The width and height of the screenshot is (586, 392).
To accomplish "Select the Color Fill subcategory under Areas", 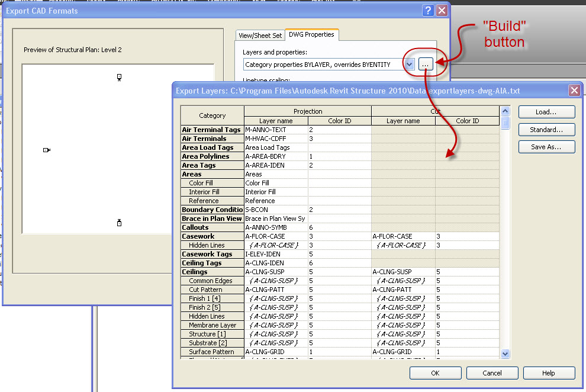I will coord(212,183).
